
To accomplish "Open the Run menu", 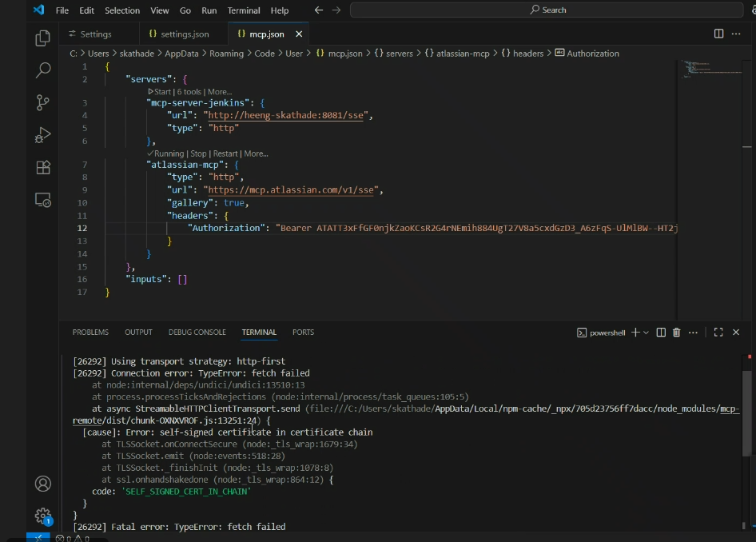I will point(209,10).
